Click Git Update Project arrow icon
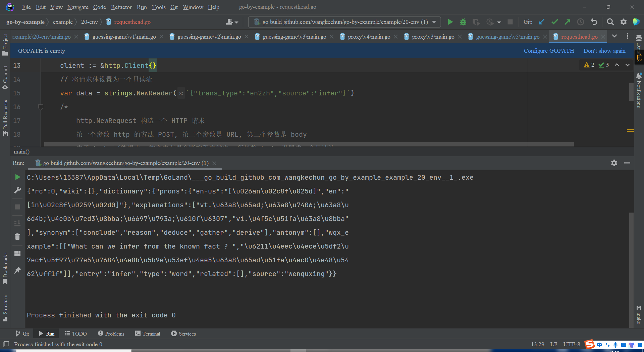 click(x=541, y=22)
